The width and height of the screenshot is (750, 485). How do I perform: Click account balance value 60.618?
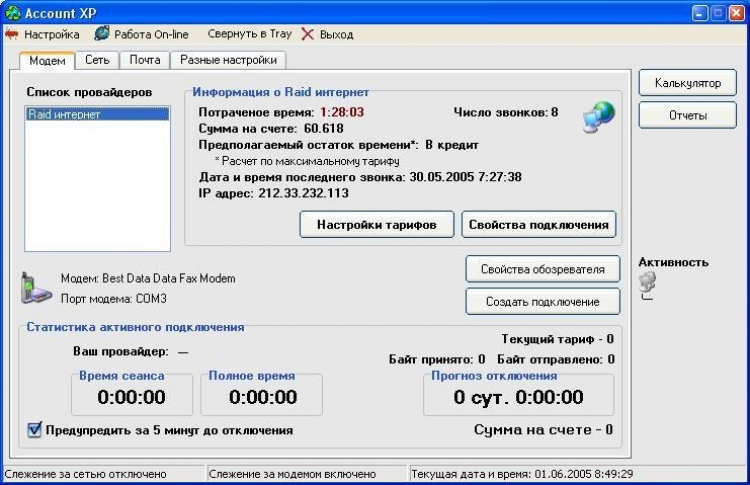pos(323,128)
